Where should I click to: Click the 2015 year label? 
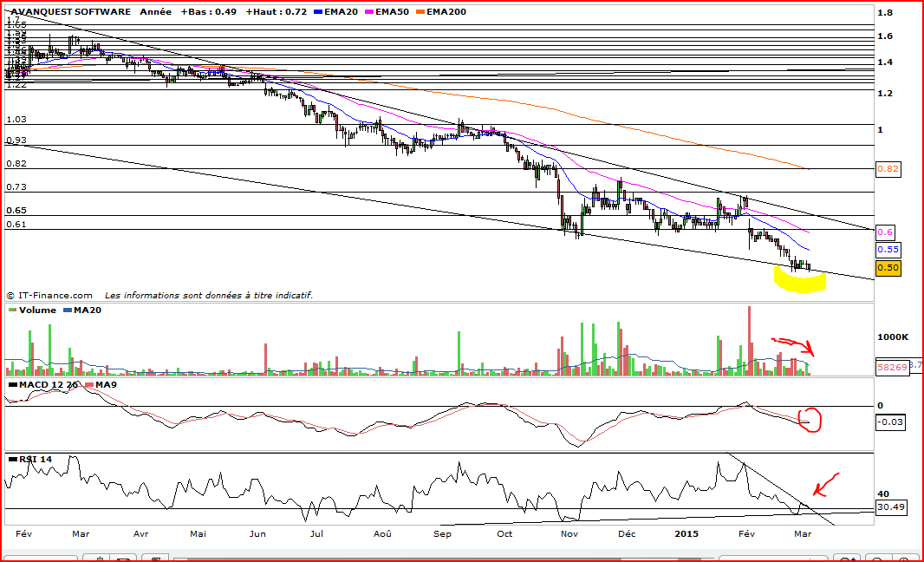point(686,533)
